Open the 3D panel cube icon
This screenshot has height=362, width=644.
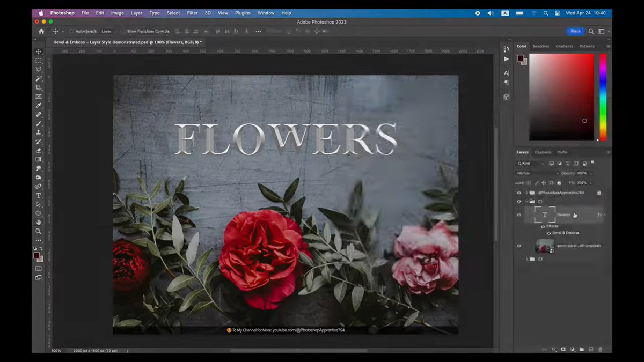(x=506, y=97)
